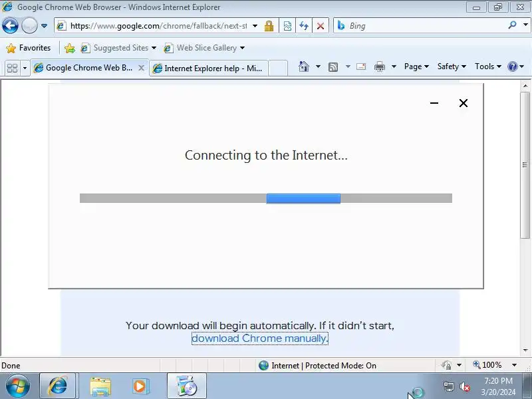Go back with the blue Back arrow
Image resolution: width=532 pixels, height=399 pixels.
pos(10,25)
